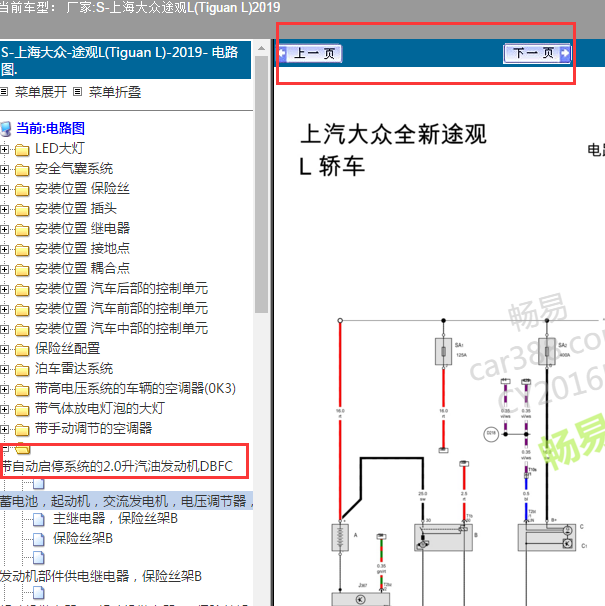Click folder icon of 汽车中部的控制单元
Image resolution: width=605 pixels, height=606 pixels.
(x=22, y=330)
